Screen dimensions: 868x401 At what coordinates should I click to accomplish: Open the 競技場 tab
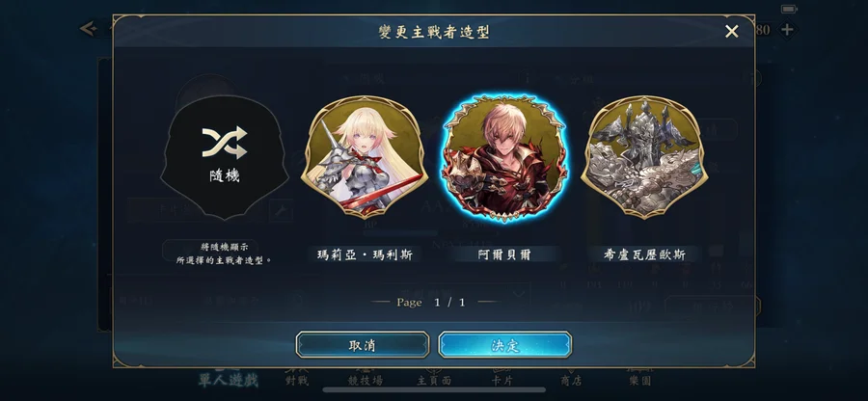(x=365, y=380)
